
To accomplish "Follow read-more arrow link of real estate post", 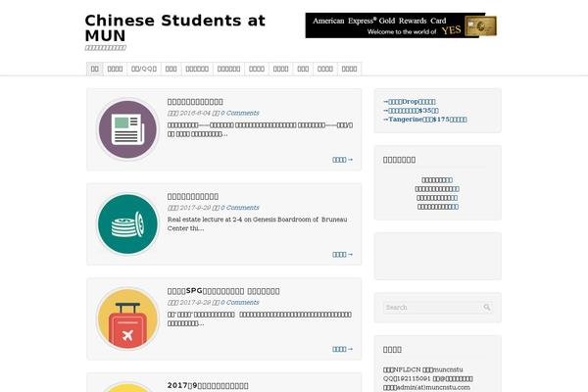I will point(342,255).
